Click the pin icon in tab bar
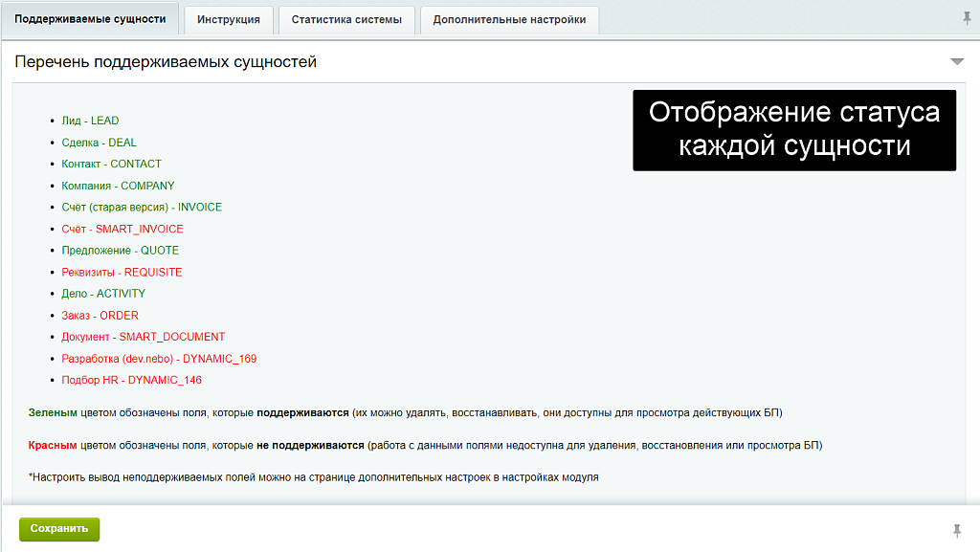Screen dimensions: 980x552 tap(967, 19)
